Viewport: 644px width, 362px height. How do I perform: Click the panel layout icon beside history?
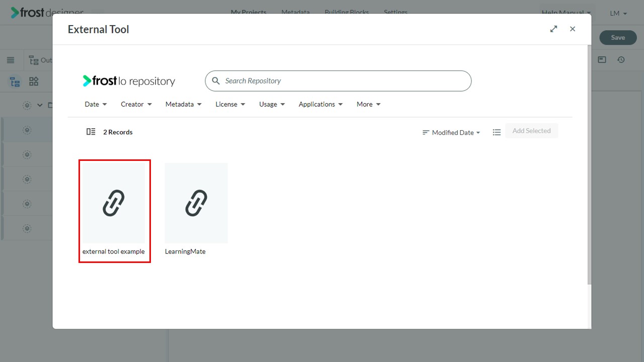pyautogui.click(x=602, y=60)
